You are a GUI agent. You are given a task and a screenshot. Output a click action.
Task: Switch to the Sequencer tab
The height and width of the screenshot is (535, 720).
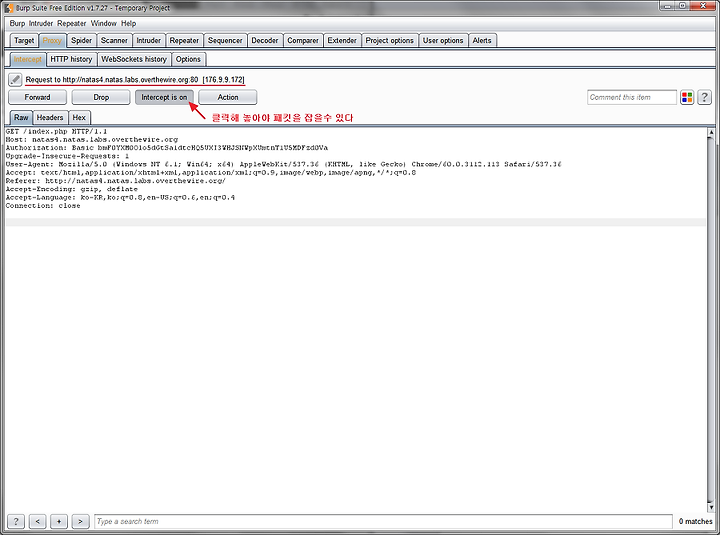[225, 40]
